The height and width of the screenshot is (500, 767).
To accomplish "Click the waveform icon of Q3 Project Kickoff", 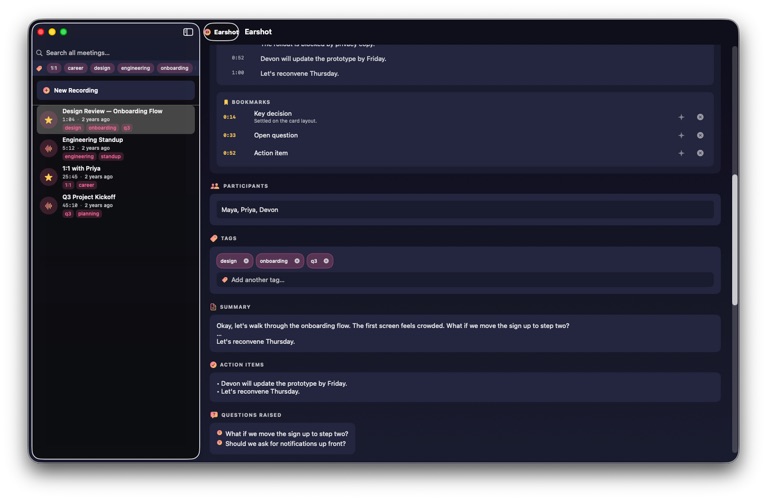I will coord(48,205).
